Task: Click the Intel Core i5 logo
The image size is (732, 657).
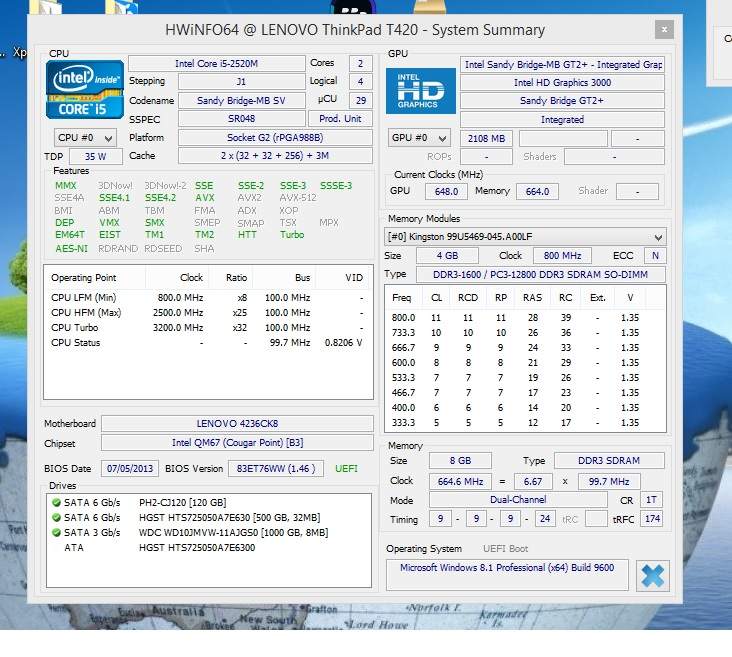Action: pos(85,89)
